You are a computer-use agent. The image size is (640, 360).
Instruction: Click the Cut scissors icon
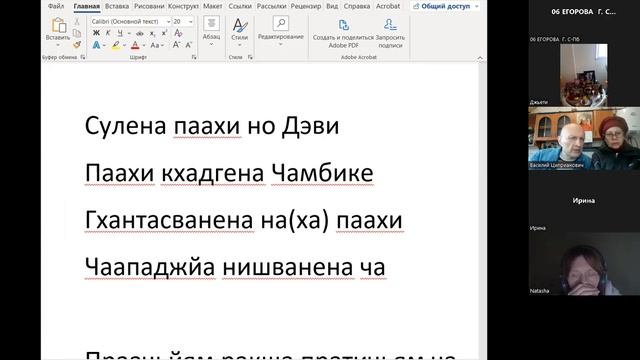coord(77,22)
